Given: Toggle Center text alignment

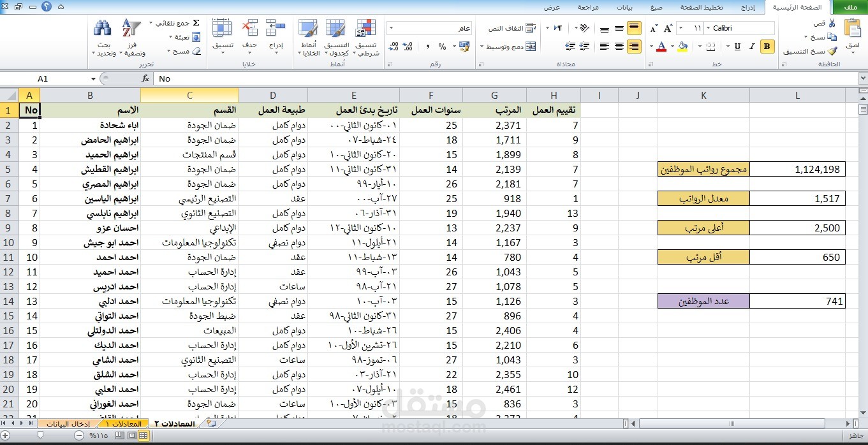Looking at the screenshot, I should [x=620, y=46].
